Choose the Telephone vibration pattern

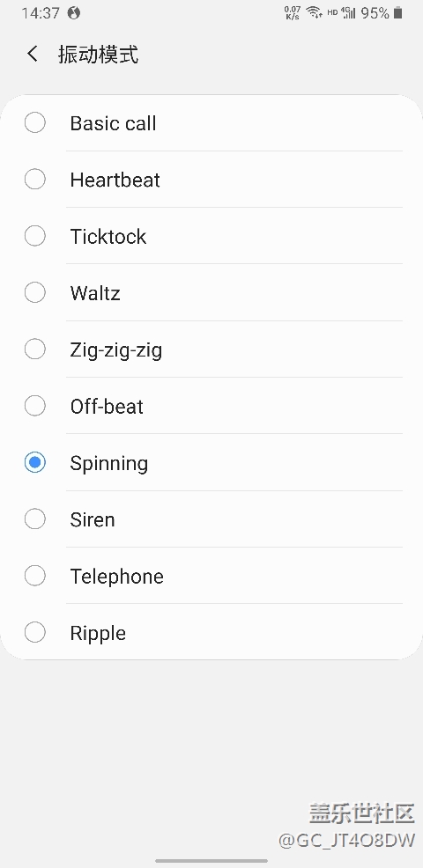coord(211,576)
